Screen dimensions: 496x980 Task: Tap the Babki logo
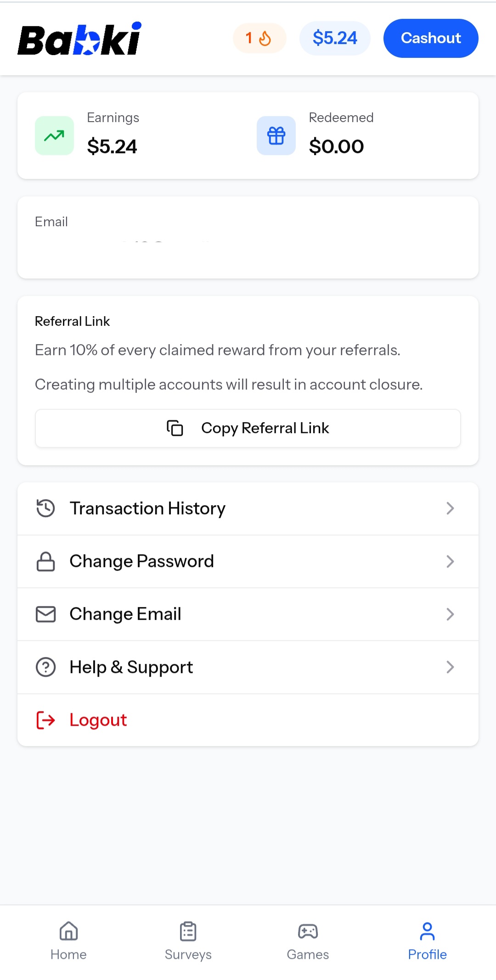coord(79,39)
